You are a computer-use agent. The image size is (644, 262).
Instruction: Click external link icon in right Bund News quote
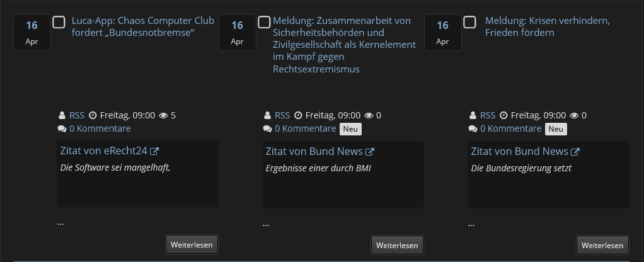(575, 151)
